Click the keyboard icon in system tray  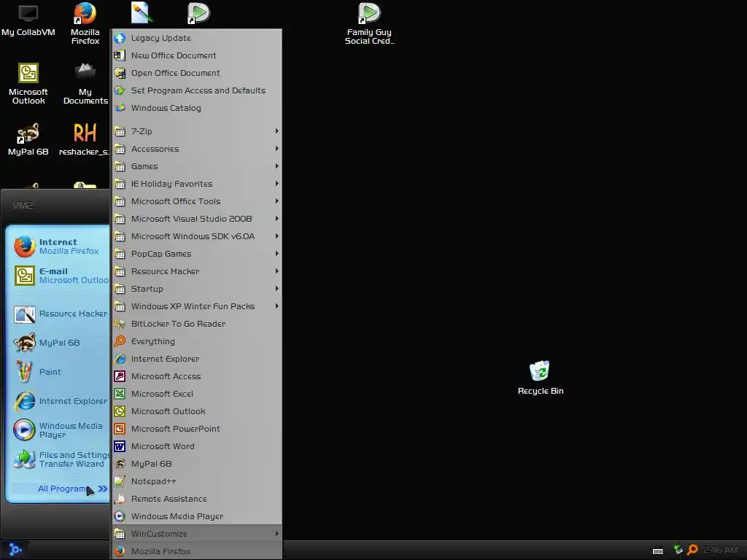pos(658,551)
